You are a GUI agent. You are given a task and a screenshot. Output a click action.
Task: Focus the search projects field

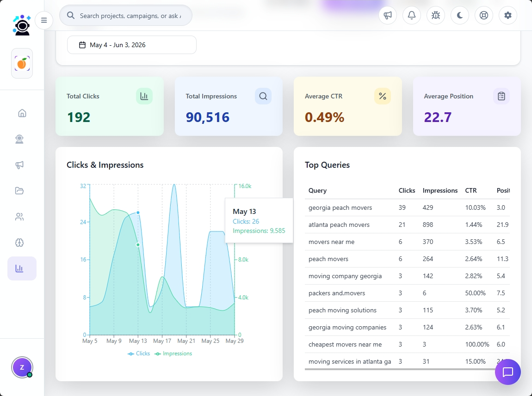pyautogui.click(x=126, y=15)
